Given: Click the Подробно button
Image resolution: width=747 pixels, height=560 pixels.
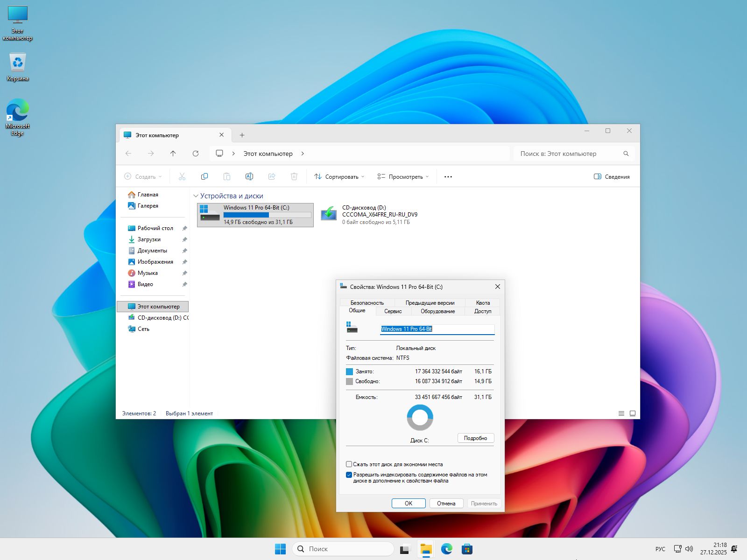Looking at the screenshot, I should click(475, 438).
